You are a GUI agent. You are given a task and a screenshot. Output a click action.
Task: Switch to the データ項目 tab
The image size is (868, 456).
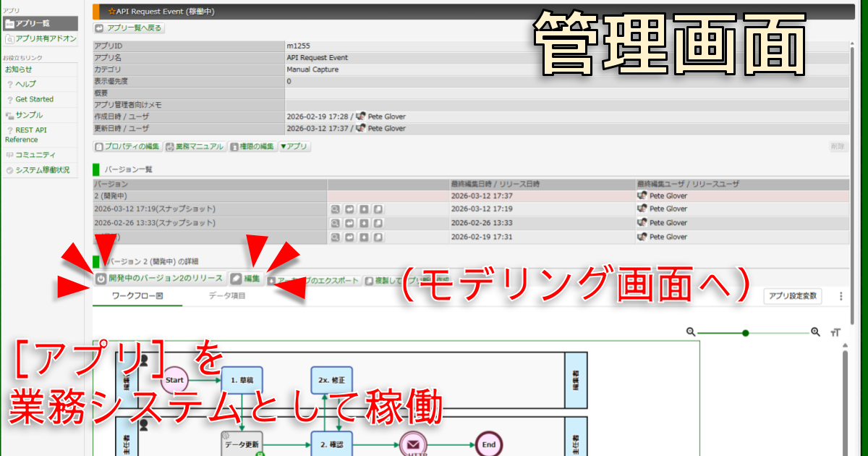(x=227, y=296)
